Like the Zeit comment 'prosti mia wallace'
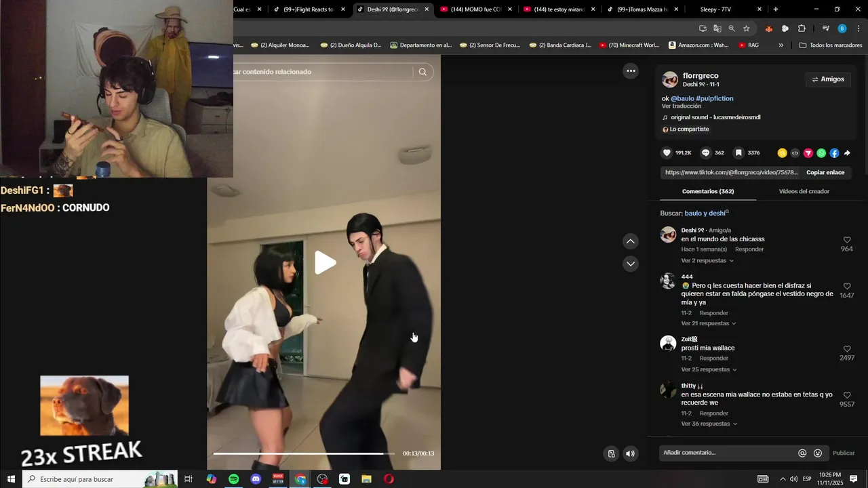This screenshot has width=868, height=488. pos(847,349)
